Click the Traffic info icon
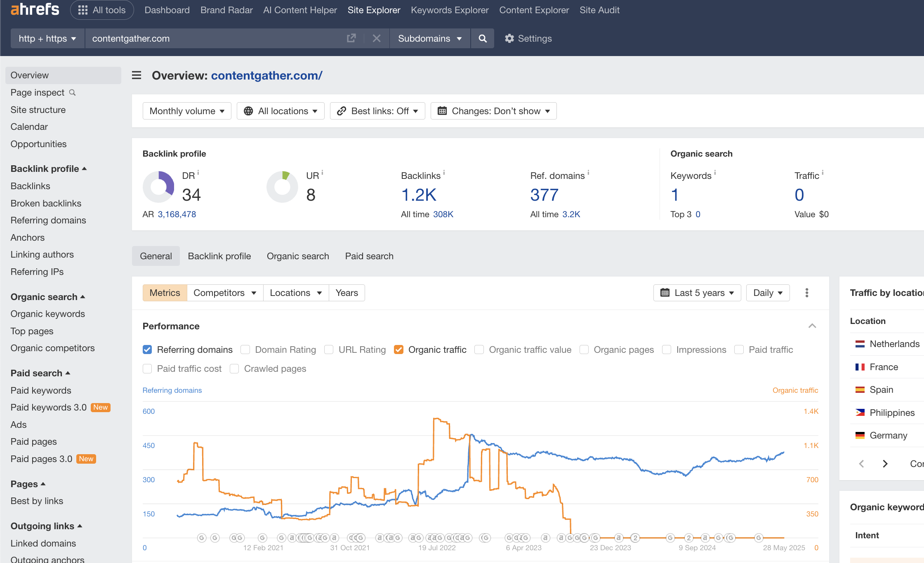The image size is (924, 563). coord(823,172)
